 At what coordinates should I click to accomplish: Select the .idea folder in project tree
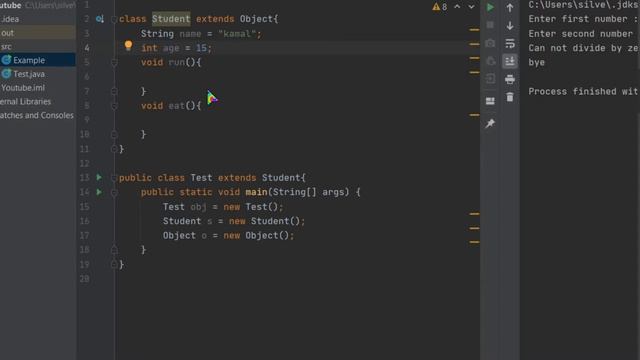10,19
